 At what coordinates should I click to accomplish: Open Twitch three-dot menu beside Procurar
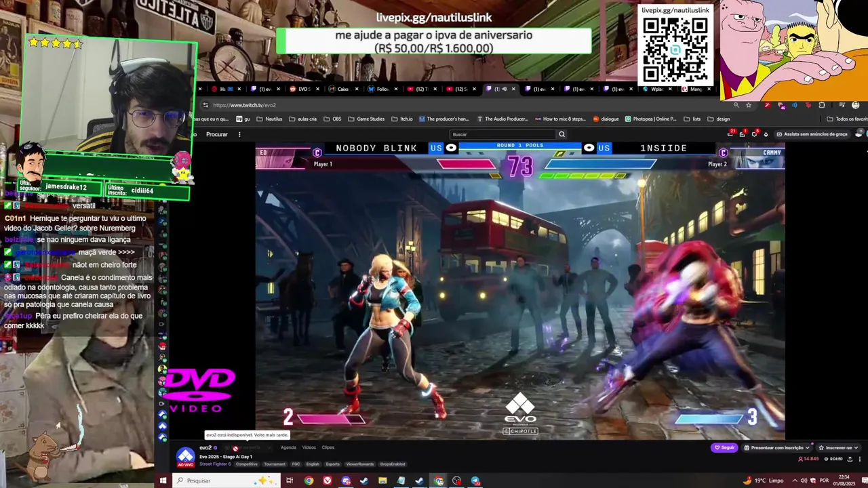(x=239, y=134)
